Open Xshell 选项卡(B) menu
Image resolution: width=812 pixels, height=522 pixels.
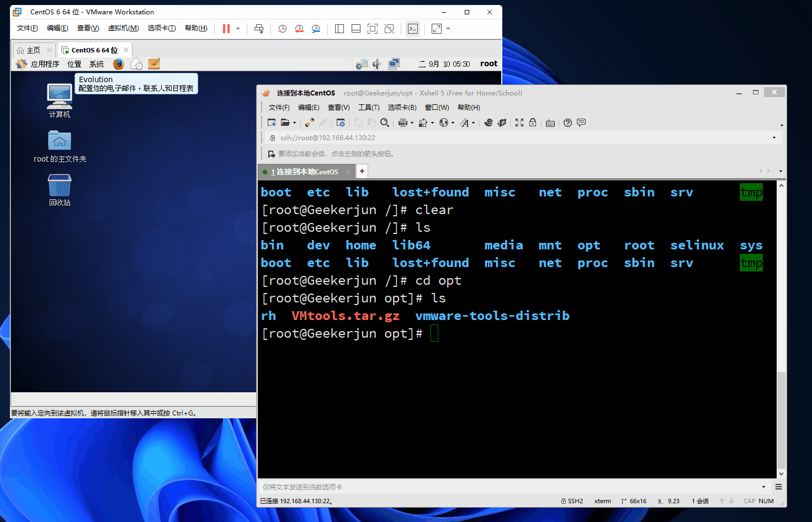[x=402, y=108]
